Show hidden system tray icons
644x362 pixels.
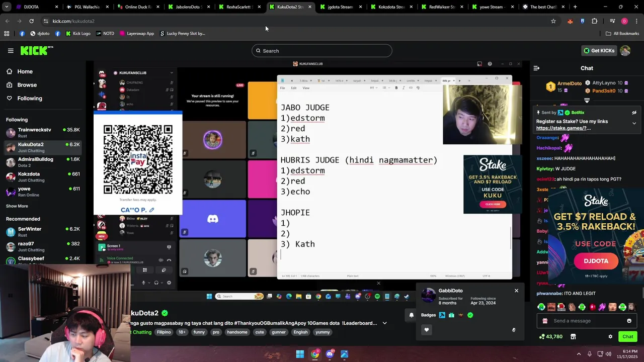coord(579,354)
